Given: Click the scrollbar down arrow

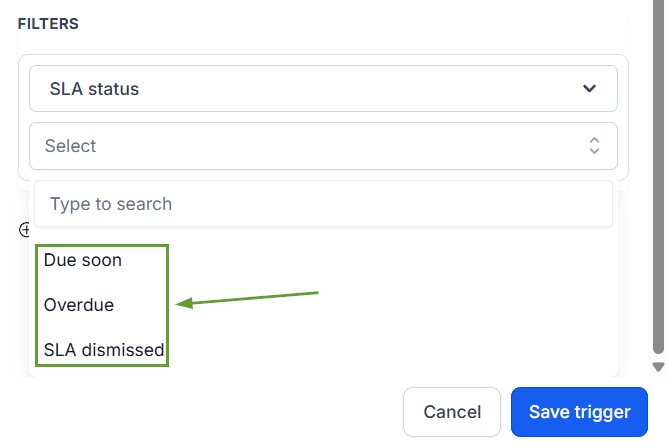Looking at the screenshot, I should (x=659, y=367).
